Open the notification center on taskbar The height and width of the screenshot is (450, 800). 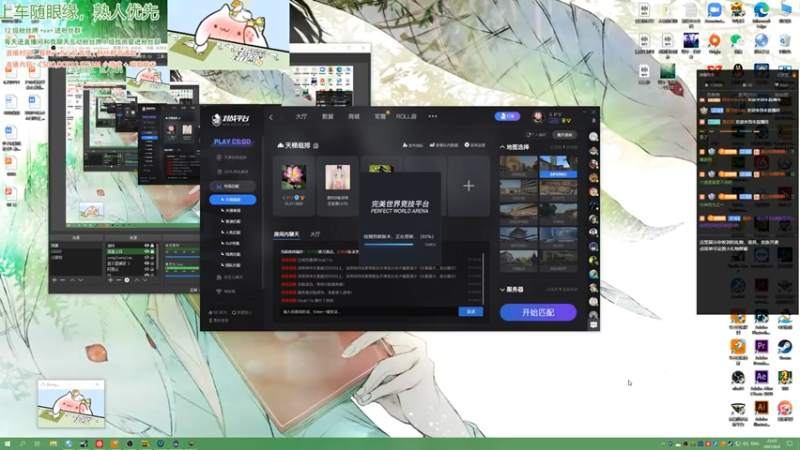(790, 444)
